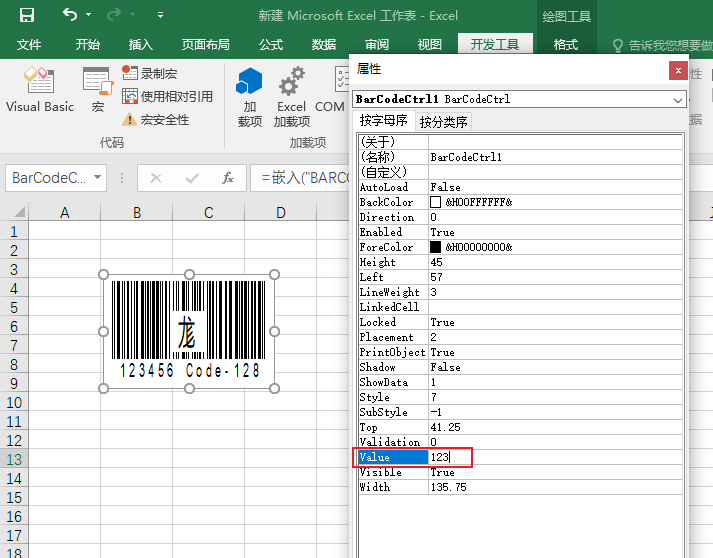Image resolution: width=713 pixels, height=558 pixels.
Task: Click the formula bar with =嵌入 formula
Action: pyautogui.click(x=300, y=178)
